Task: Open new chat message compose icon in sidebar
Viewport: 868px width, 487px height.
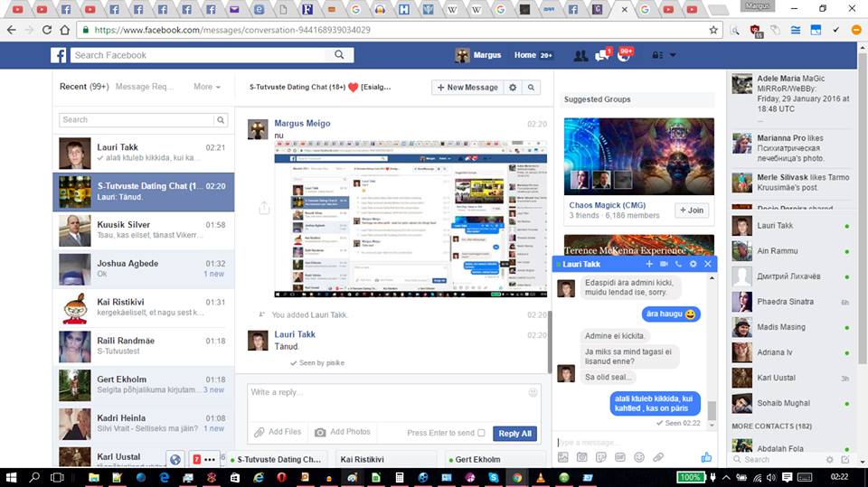Action: (x=844, y=459)
